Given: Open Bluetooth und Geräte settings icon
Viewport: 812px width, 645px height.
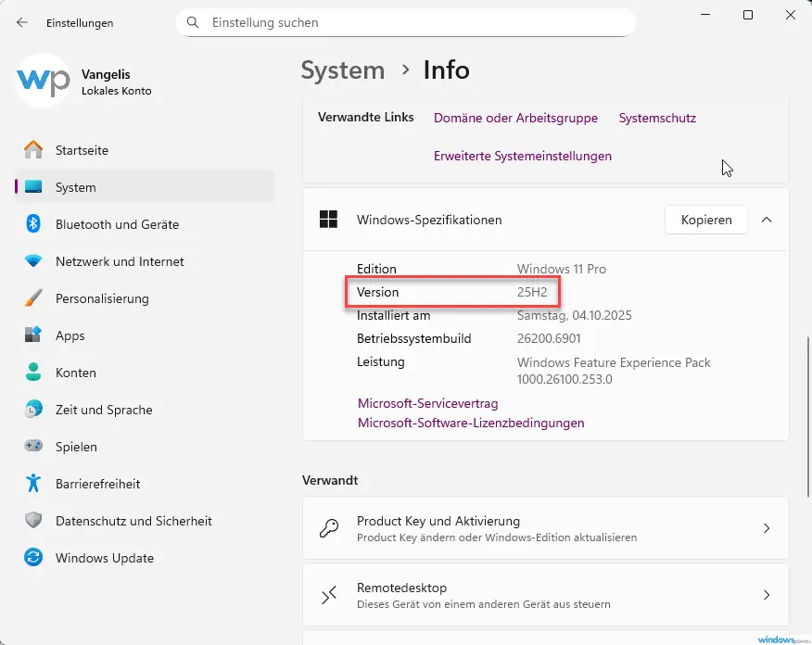Looking at the screenshot, I should click(x=33, y=224).
